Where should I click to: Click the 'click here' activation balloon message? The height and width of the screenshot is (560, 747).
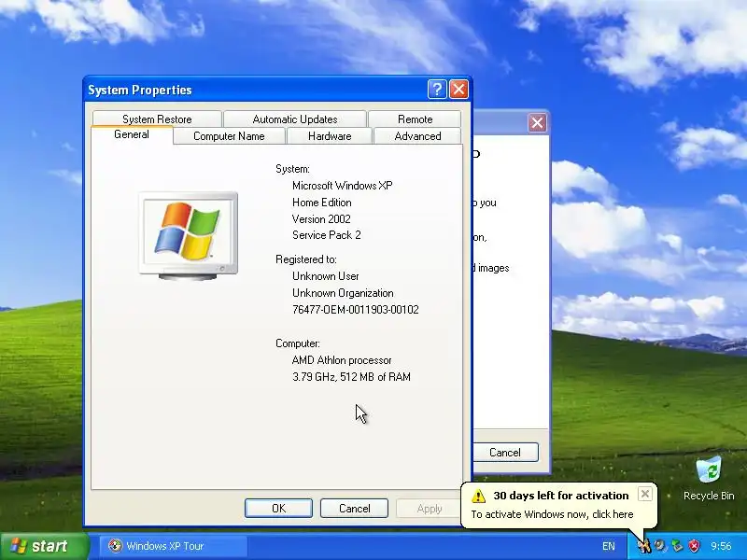pyautogui.click(x=552, y=514)
